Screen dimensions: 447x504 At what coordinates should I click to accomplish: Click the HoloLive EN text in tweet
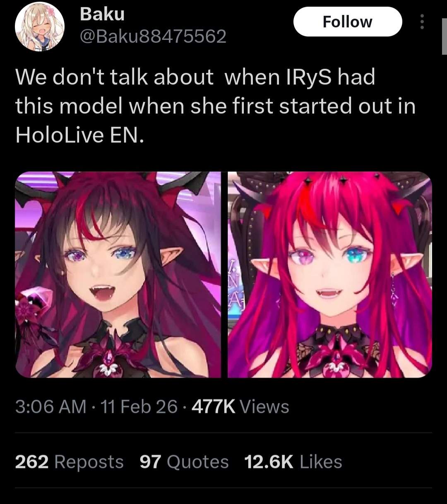(79, 135)
